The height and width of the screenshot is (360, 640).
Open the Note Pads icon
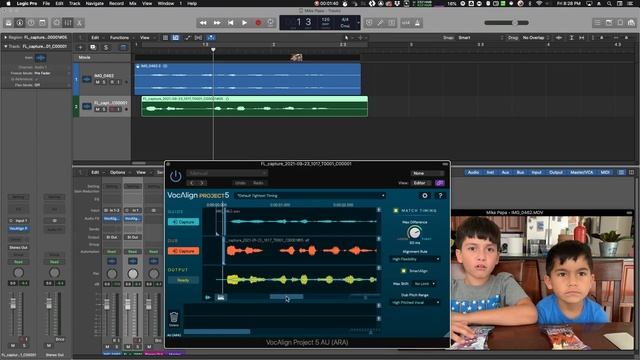click(x=609, y=23)
